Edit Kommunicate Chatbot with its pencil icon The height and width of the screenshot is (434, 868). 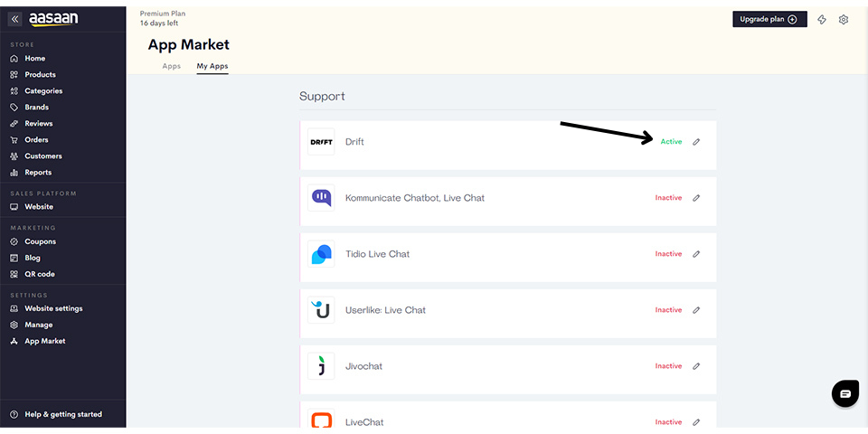(x=696, y=198)
